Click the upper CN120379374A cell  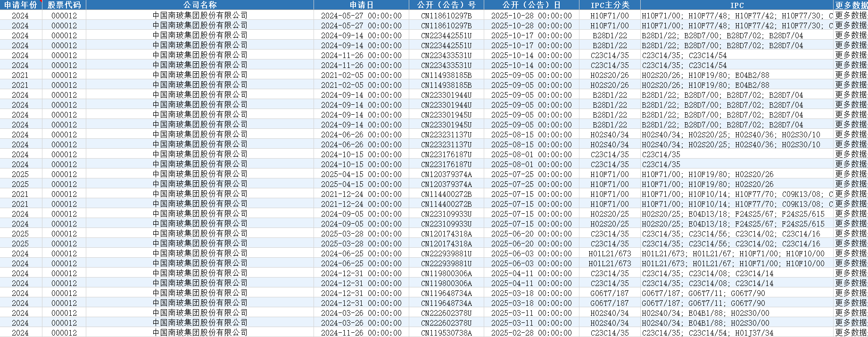[x=446, y=174]
